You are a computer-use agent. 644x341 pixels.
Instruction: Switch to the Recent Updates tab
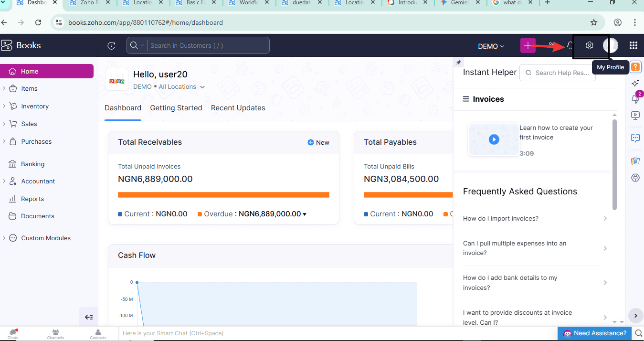coord(238,108)
